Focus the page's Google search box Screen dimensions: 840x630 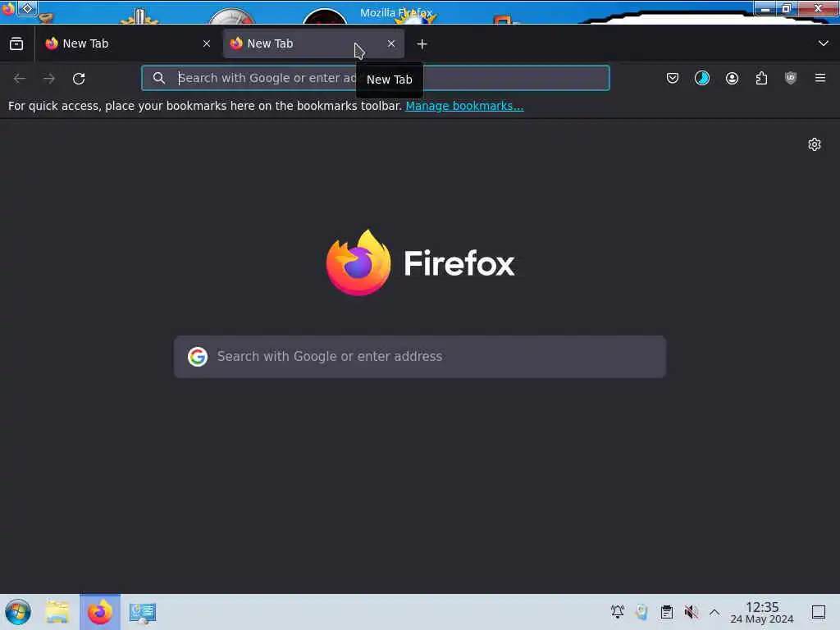[420, 357]
